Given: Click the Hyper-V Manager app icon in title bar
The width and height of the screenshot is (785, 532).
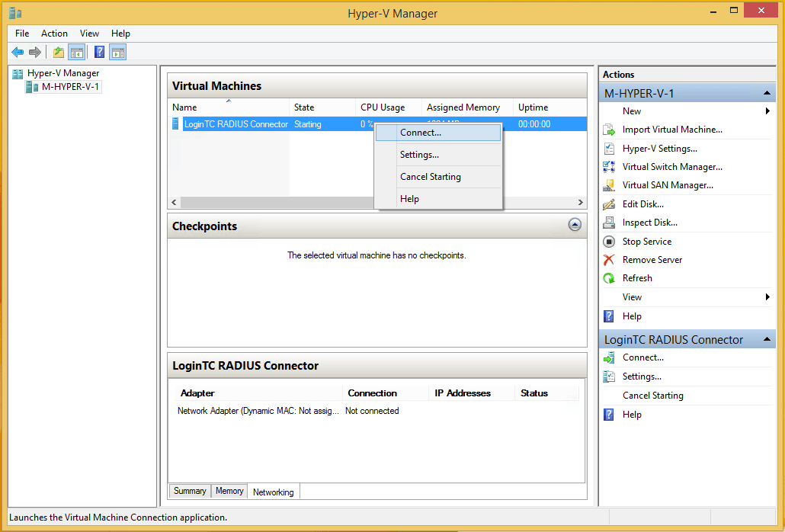Looking at the screenshot, I should (x=15, y=13).
